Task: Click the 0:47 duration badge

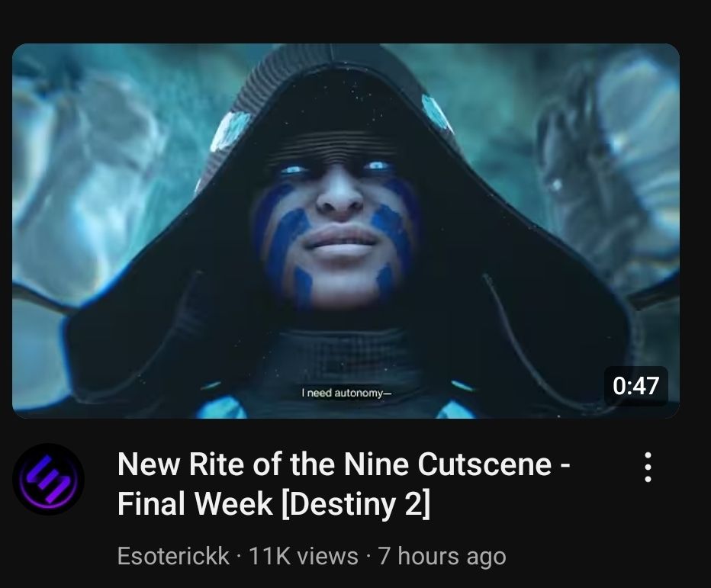Action: [635, 386]
